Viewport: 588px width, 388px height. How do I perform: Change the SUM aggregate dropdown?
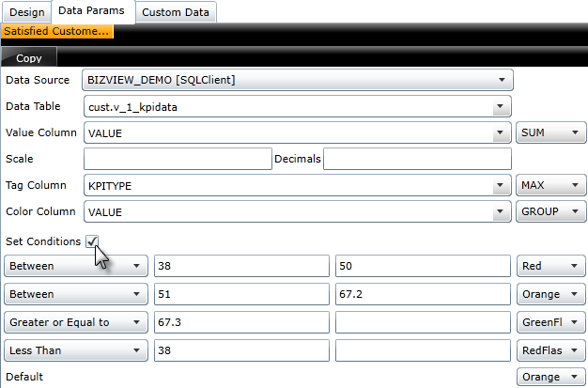coord(550,132)
